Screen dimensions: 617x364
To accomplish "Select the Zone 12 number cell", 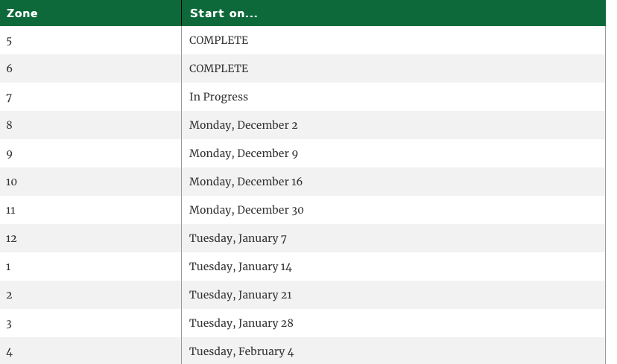I will [11, 238].
